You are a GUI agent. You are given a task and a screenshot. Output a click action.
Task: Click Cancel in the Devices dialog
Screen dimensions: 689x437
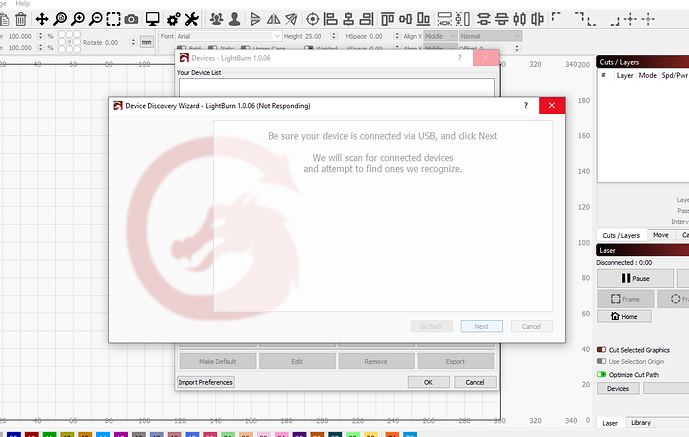[x=475, y=382]
